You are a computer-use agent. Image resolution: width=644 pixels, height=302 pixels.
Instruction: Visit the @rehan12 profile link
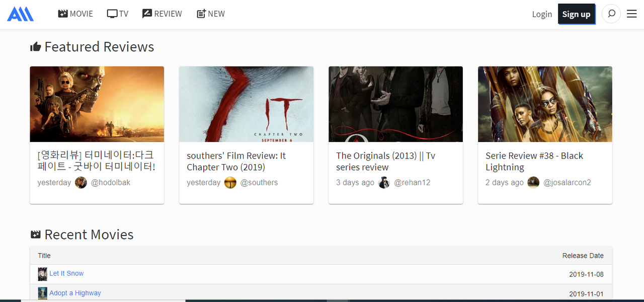point(412,182)
